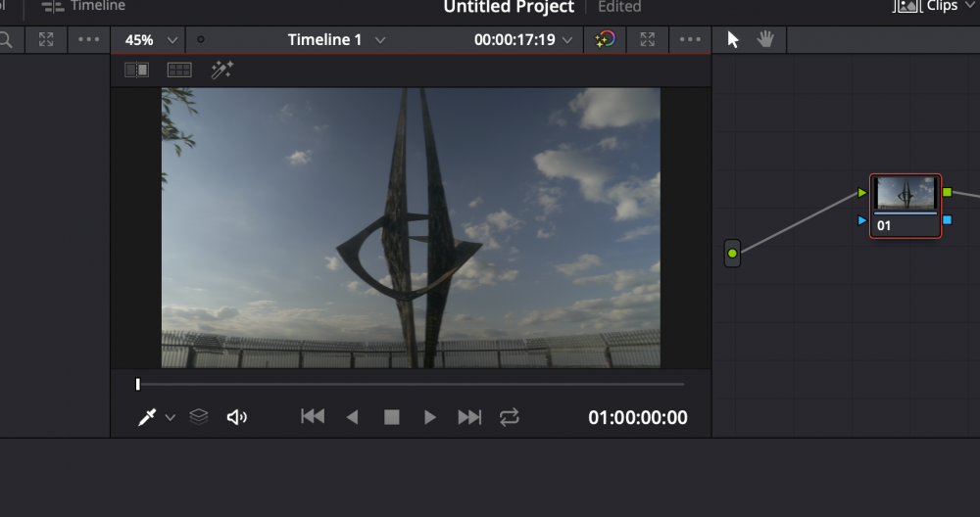This screenshot has width=980, height=517.
Task: Click the unmix layers icon
Action: pos(199,417)
